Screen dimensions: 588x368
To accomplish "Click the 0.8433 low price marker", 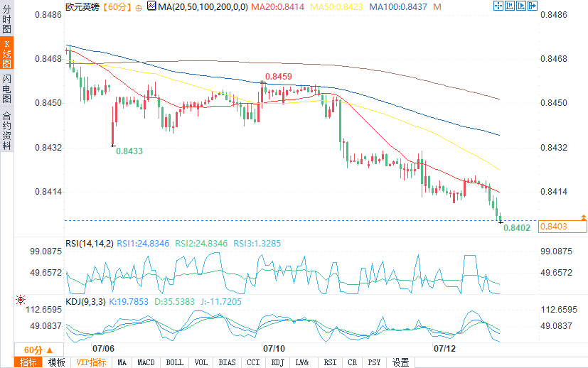I will [129, 151].
